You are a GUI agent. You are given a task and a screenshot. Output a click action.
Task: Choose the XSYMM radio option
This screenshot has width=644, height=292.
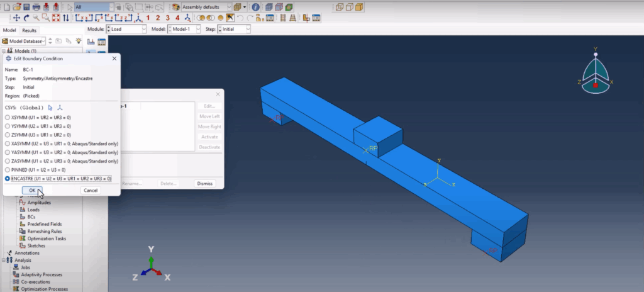point(8,118)
